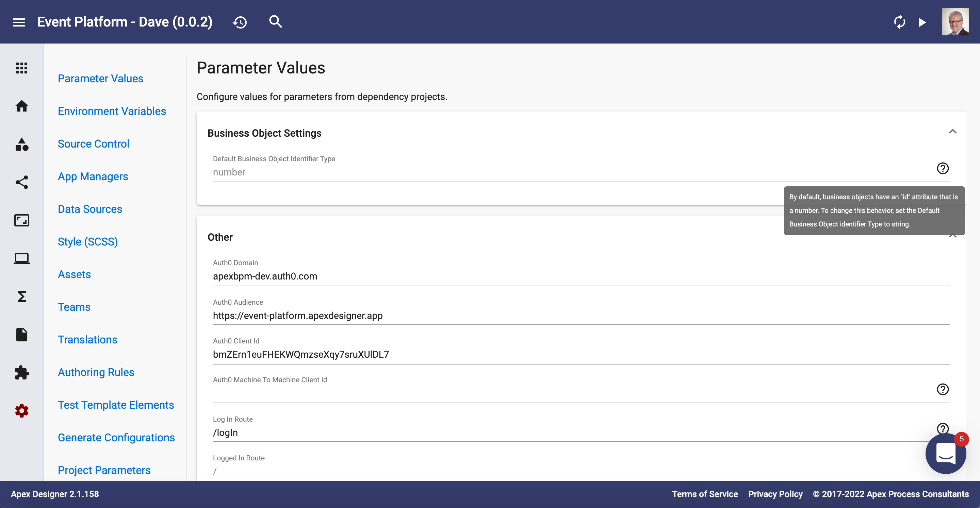Image resolution: width=980 pixels, height=508 pixels.
Task: Click the Apex Designer 2.1.158 version text
Action: (x=55, y=494)
